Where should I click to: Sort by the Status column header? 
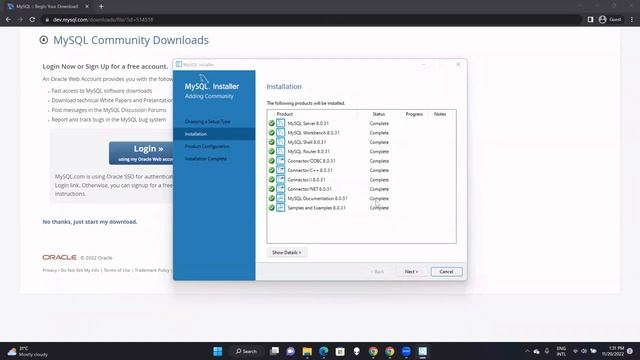[378, 114]
